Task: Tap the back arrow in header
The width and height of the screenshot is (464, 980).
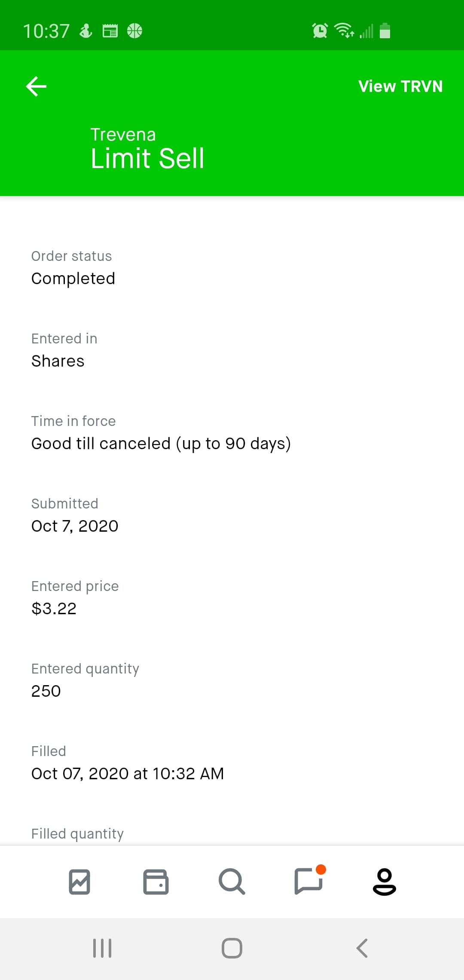Action: 36,86
